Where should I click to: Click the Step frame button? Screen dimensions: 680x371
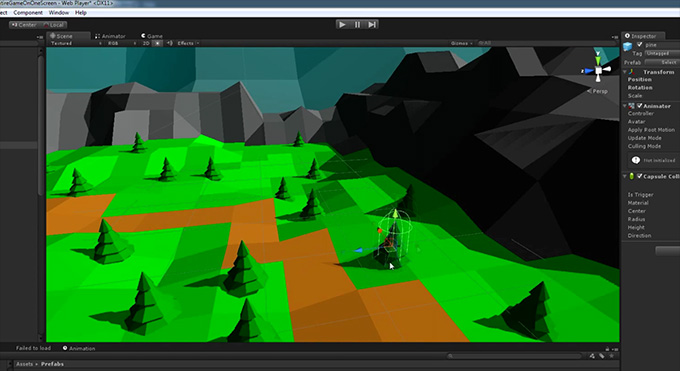pos(372,25)
